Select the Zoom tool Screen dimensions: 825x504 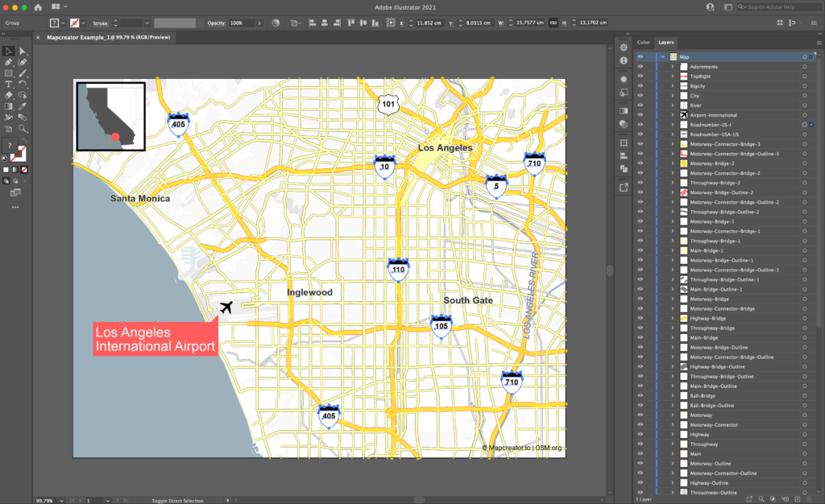(22, 128)
